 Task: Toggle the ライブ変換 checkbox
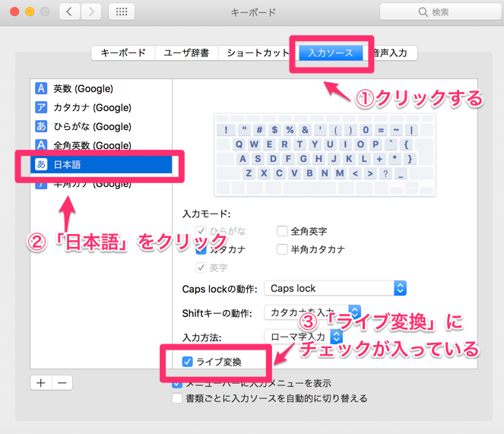click(188, 361)
